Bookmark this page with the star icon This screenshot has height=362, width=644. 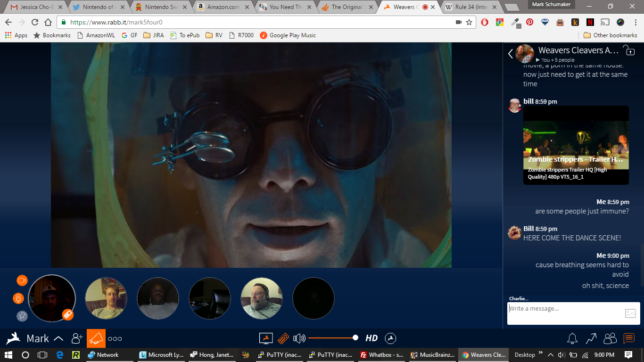[x=469, y=22]
